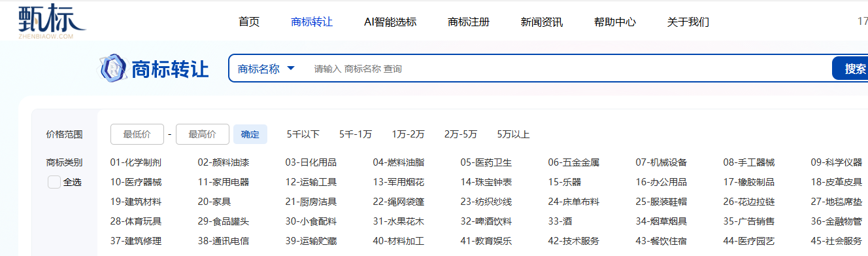The image size is (868, 256).
Task: Select category 38-通讯电信
Action: (224, 241)
